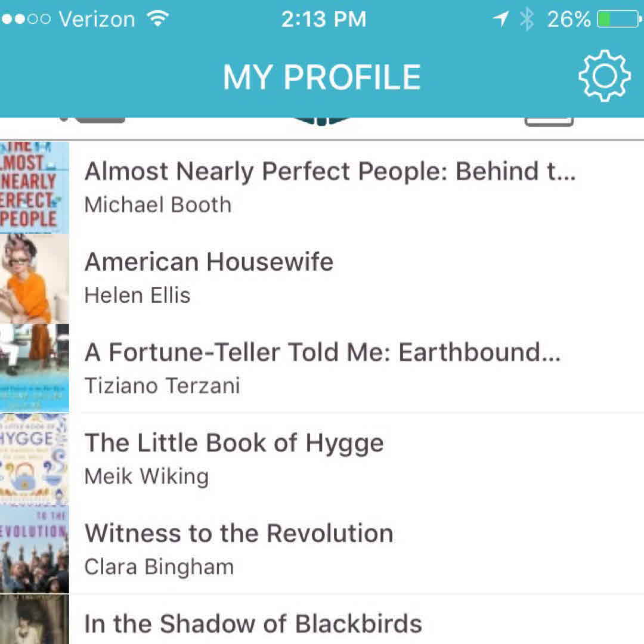Tap the location arrow status icon
644x644 pixels.
pos(500,19)
